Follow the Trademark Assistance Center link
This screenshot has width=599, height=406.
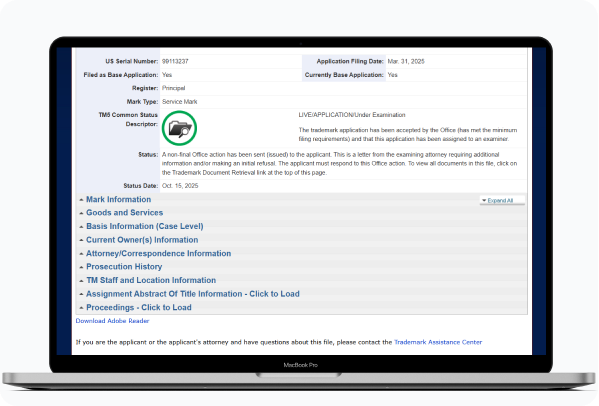(x=438, y=342)
